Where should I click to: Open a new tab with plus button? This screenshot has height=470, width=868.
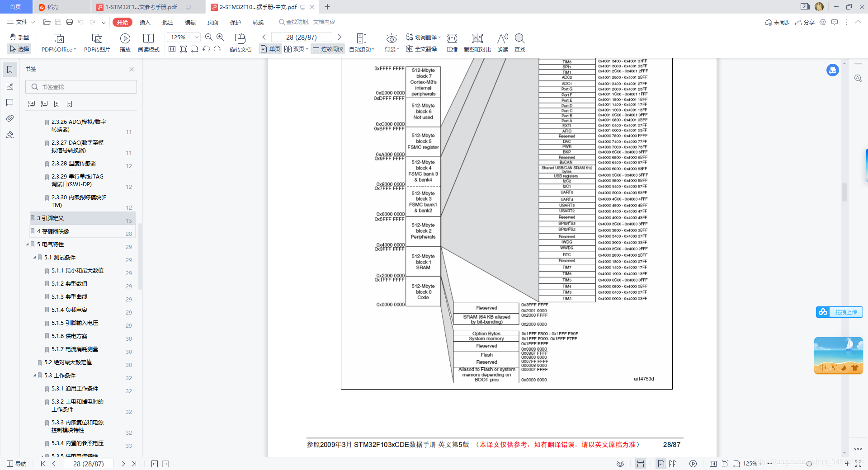click(327, 7)
